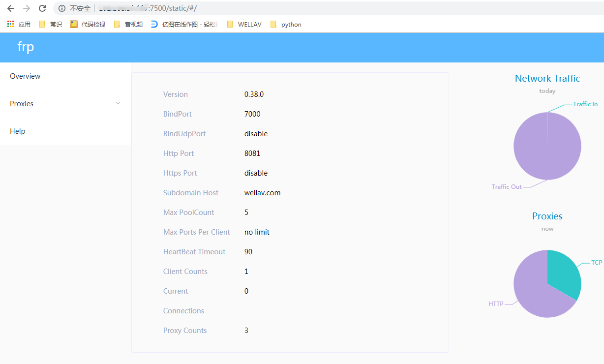604x364 pixels.
Task: Go back using the browser back arrow
Action: [x=11, y=8]
